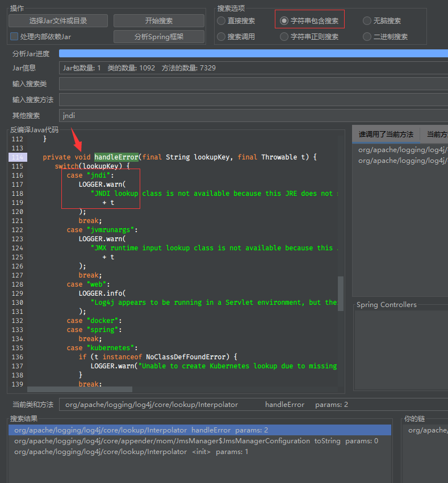Click the horizontal scrollbar below the code
Image resolution: width=448 pixels, height=483 pixels.
[x=79, y=389]
